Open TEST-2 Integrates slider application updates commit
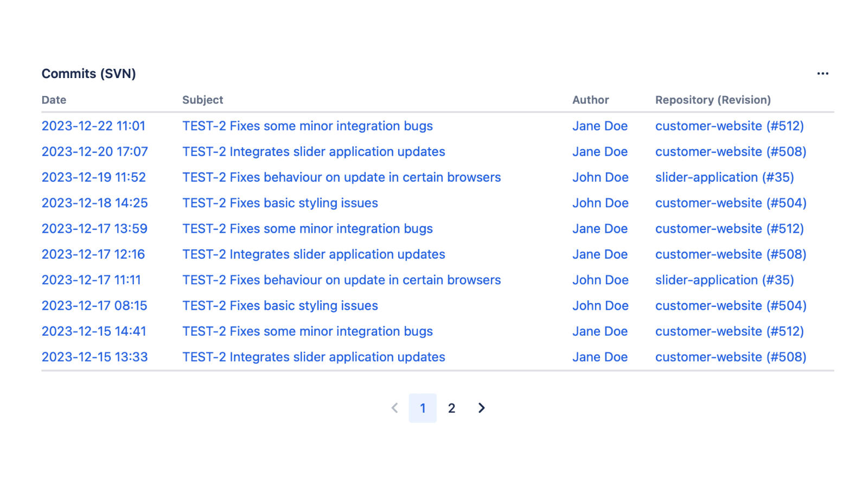 (x=314, y=151)
